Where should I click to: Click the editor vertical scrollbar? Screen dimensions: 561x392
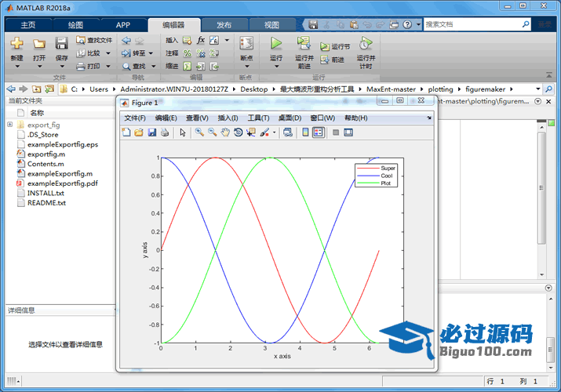tap(541, 189)
